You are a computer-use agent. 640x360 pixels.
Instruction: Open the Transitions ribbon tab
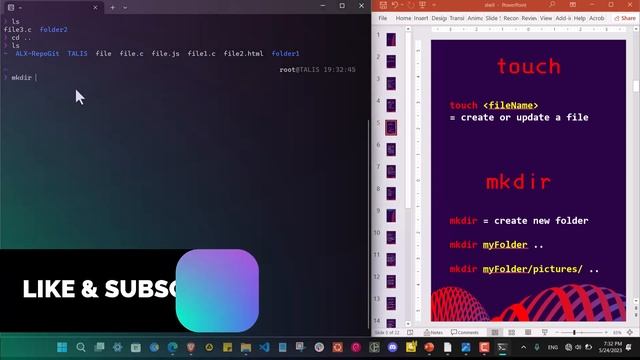(457, 18)
